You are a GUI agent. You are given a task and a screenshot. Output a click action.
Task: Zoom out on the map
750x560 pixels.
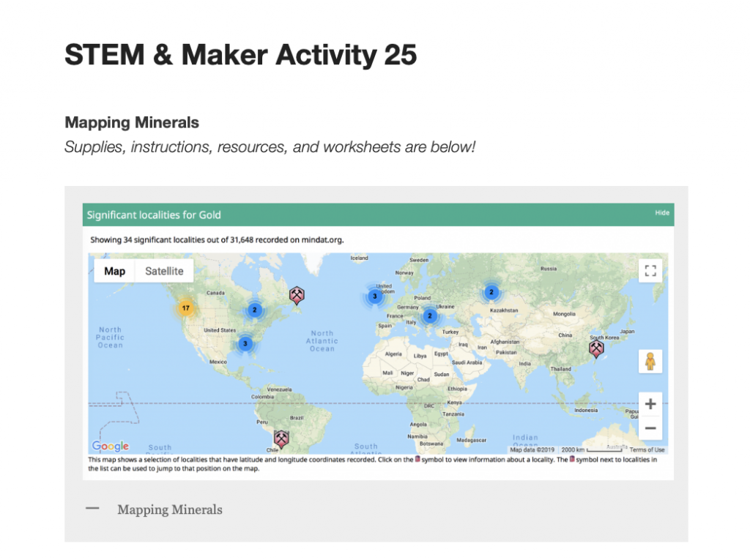coord(650,428)
